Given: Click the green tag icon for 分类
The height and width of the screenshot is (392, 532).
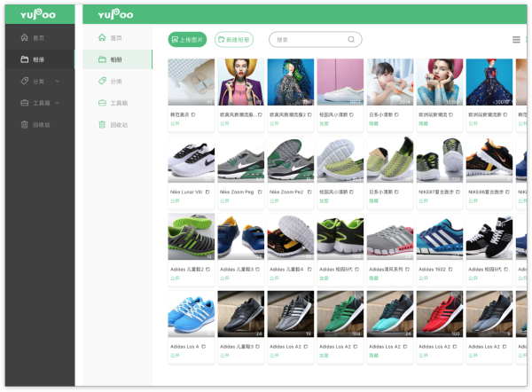Looking at the screenshot, I should [102, 82].
